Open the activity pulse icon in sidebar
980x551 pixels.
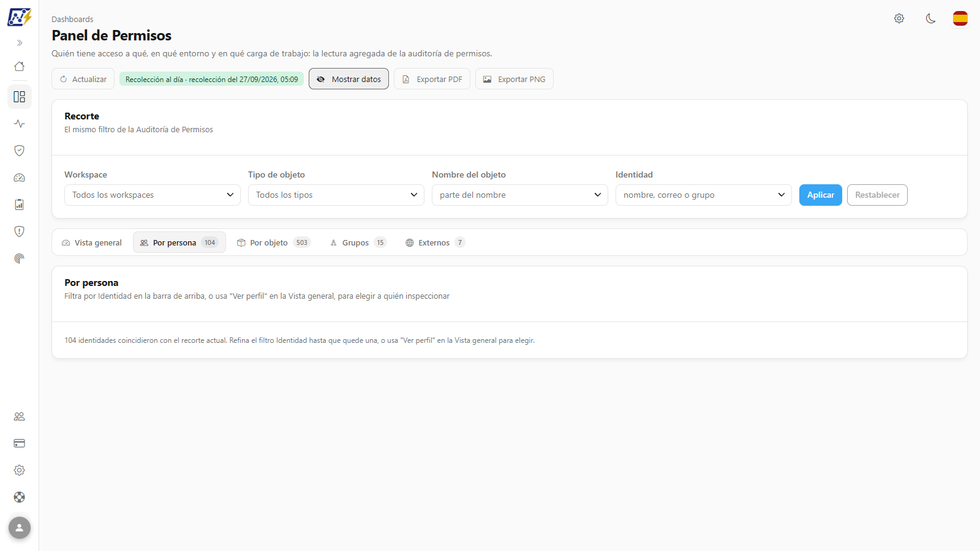click(x=20, y=124)
